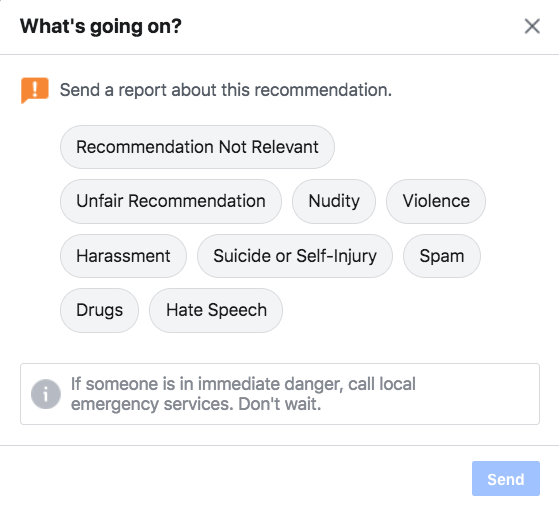This screenshot has width=559, height=507.
Task: Click the report description sentence text
Action: [226, 90]
